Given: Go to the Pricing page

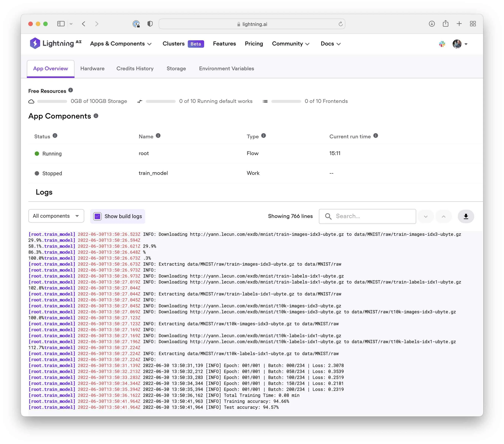Looking at the screenshot, I should (x=254, y=44).
